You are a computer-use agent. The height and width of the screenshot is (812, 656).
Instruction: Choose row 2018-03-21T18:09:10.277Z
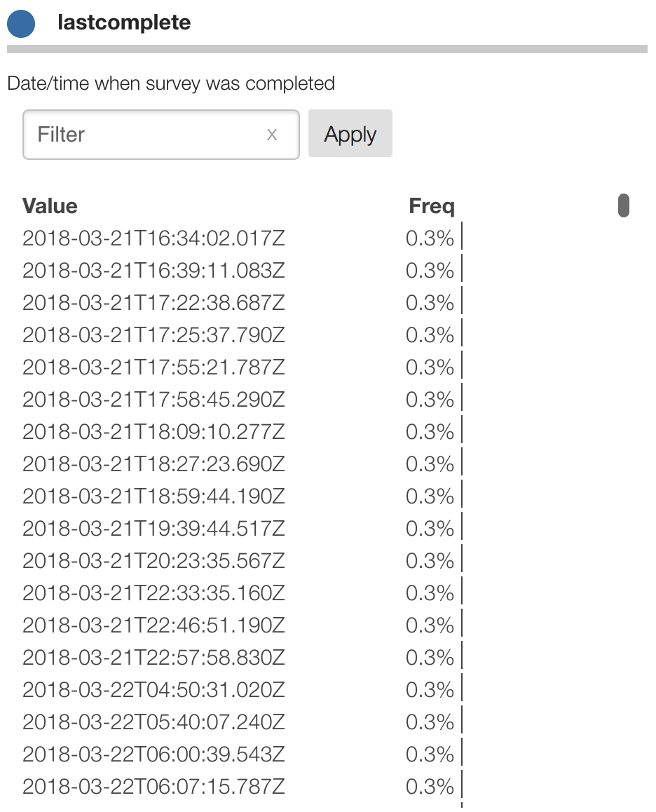point(153,432)
